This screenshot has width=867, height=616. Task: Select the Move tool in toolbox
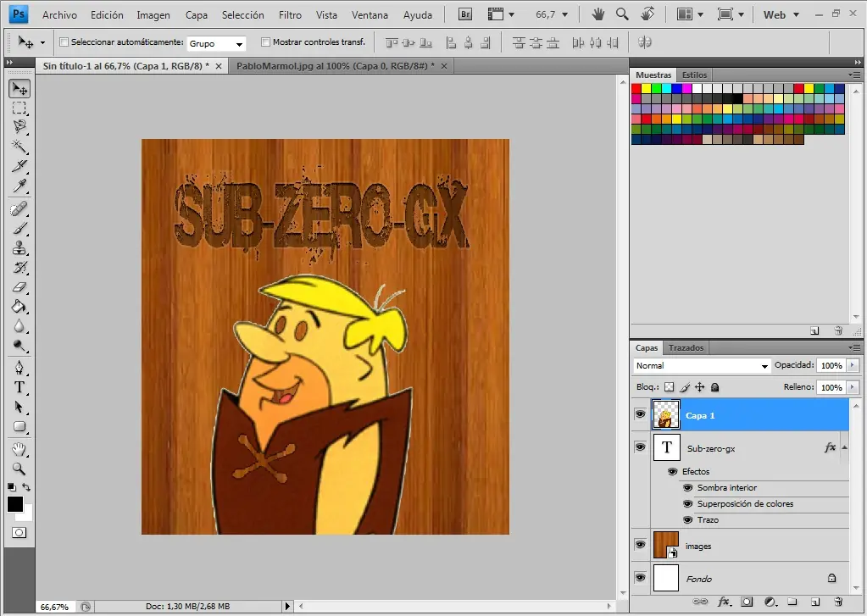(19, 88)
